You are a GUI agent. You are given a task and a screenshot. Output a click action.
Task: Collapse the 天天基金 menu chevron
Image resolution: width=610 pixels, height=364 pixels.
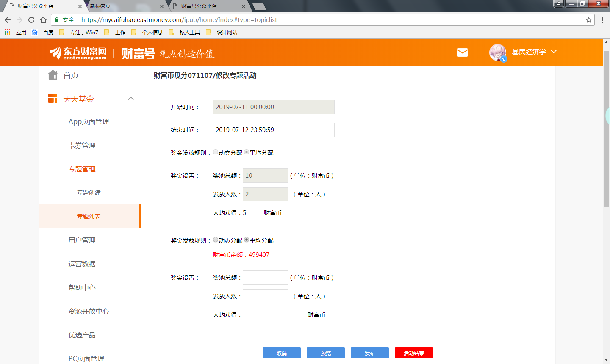(x=131, y=99)
